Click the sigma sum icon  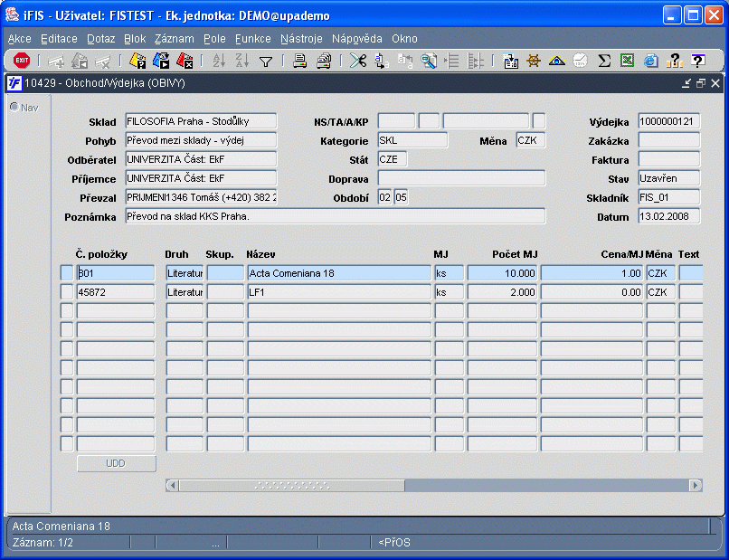604,61
